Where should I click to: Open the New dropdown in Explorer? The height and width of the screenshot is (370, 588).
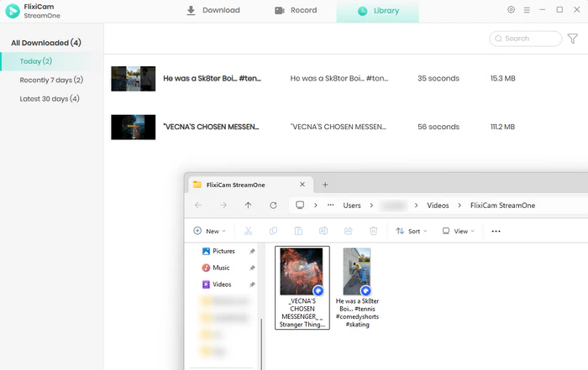(x=210, y=231)
